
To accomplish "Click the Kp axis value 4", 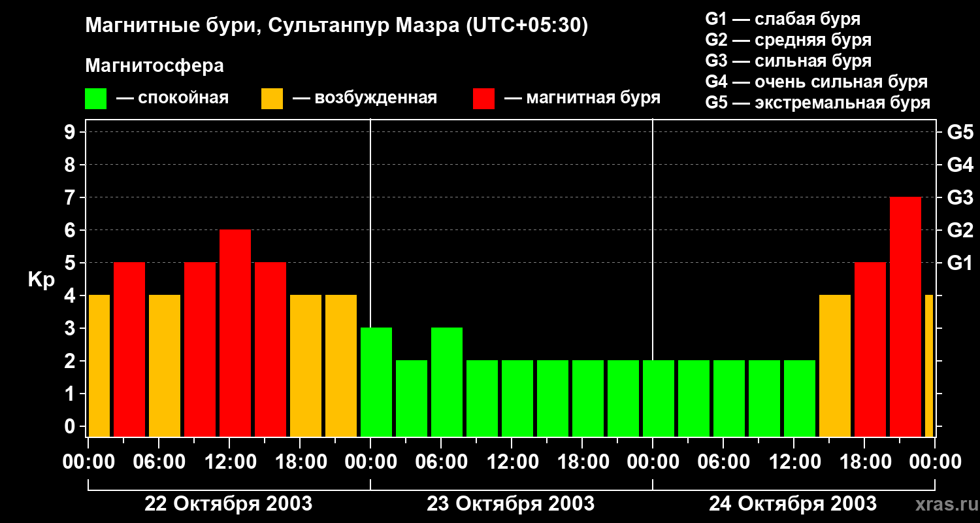I will point(71,295).
